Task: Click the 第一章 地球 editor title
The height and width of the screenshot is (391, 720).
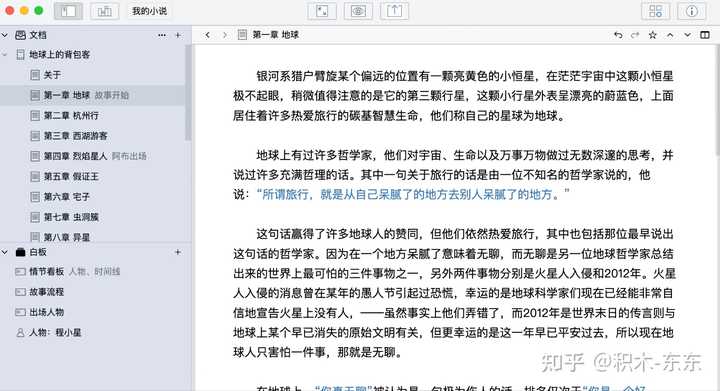Action: pyautogui.click(x=276, y=35)
